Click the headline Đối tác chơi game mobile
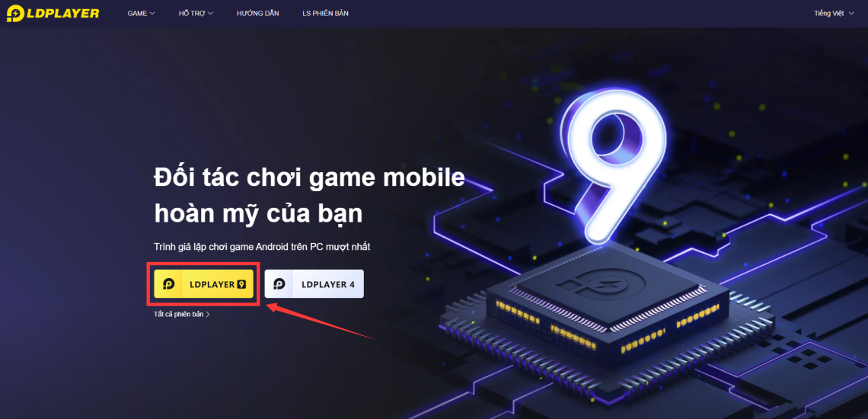The width and height of the screenshot is (868, 419). pyautogui.click(x=309, y=180)
